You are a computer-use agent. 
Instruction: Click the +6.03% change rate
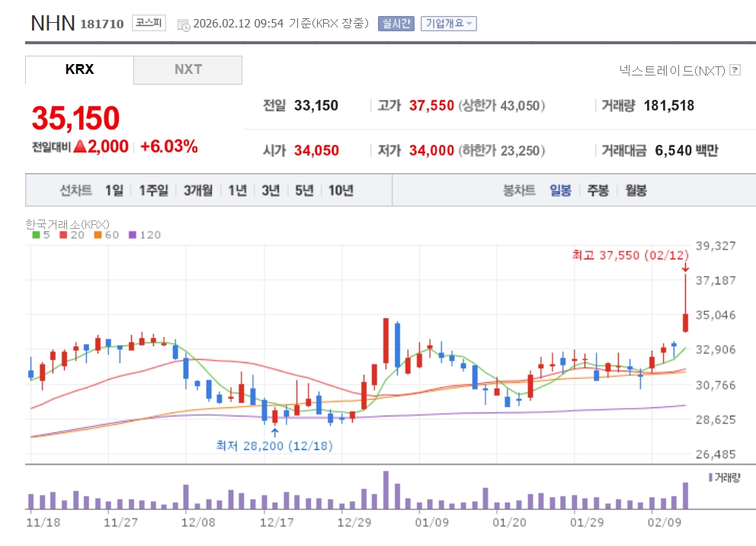click(x=168, y=146)
